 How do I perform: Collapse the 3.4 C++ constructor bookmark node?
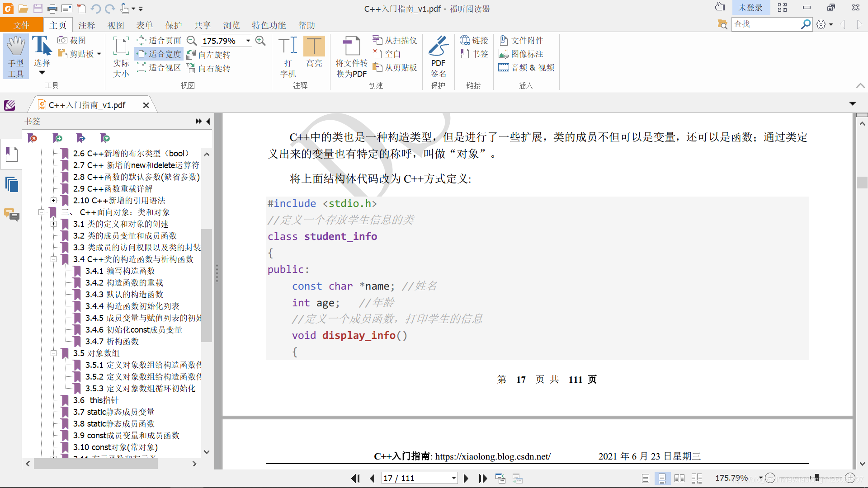[x=53, y=259]
